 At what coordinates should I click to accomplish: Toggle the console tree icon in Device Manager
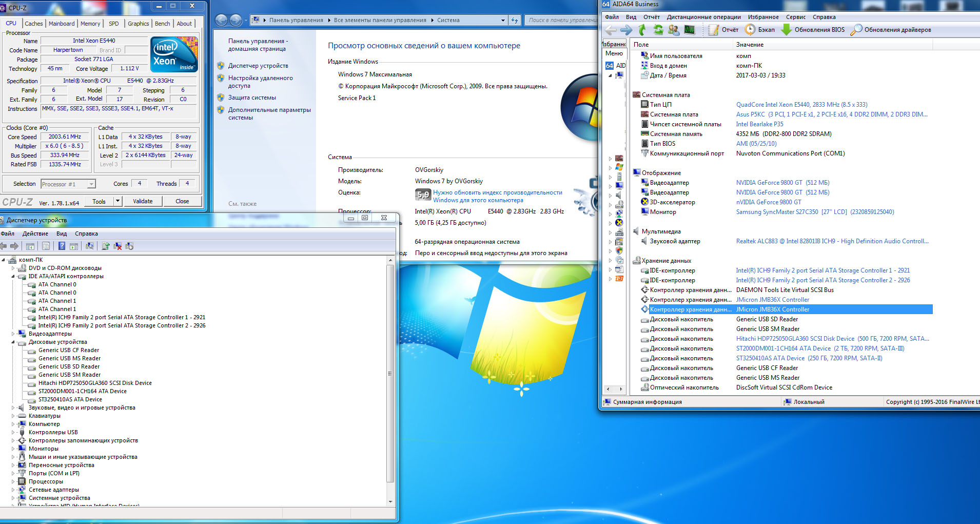click(30, 246)
